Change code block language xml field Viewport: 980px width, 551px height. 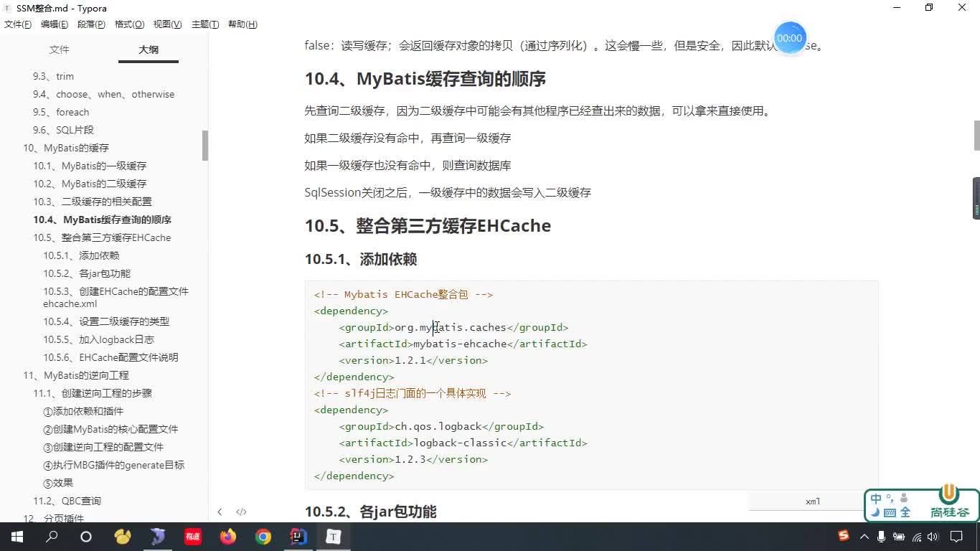tap(813, 501)
